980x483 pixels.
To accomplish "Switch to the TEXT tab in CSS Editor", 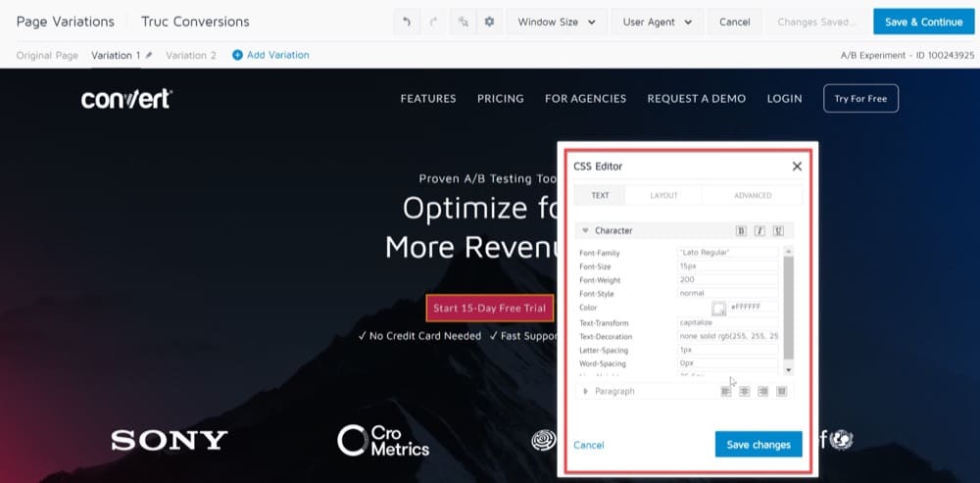I will coord(600,196).
